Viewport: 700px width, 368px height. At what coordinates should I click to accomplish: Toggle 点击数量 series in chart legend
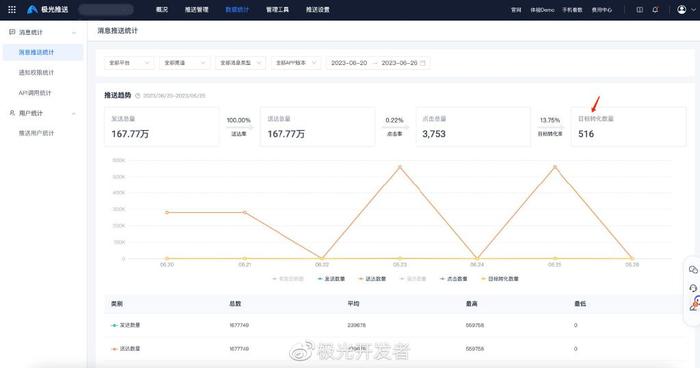click(x=454, y=279)
